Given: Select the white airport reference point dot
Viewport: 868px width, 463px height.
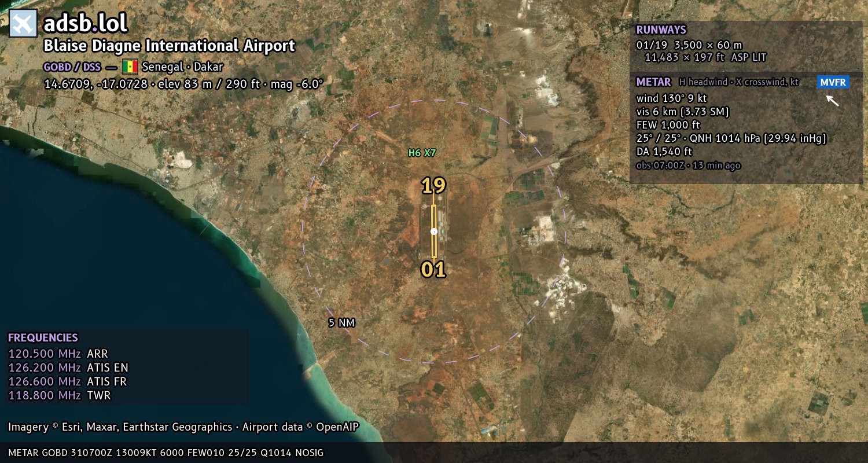Looking at the screenshot, I should pos(434,231).
